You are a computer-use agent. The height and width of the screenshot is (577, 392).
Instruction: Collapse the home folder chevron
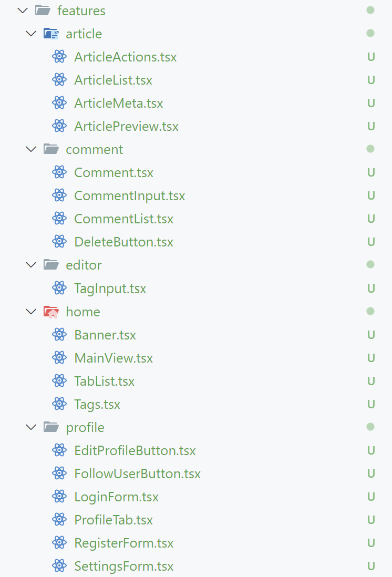(x=30, y=312)
